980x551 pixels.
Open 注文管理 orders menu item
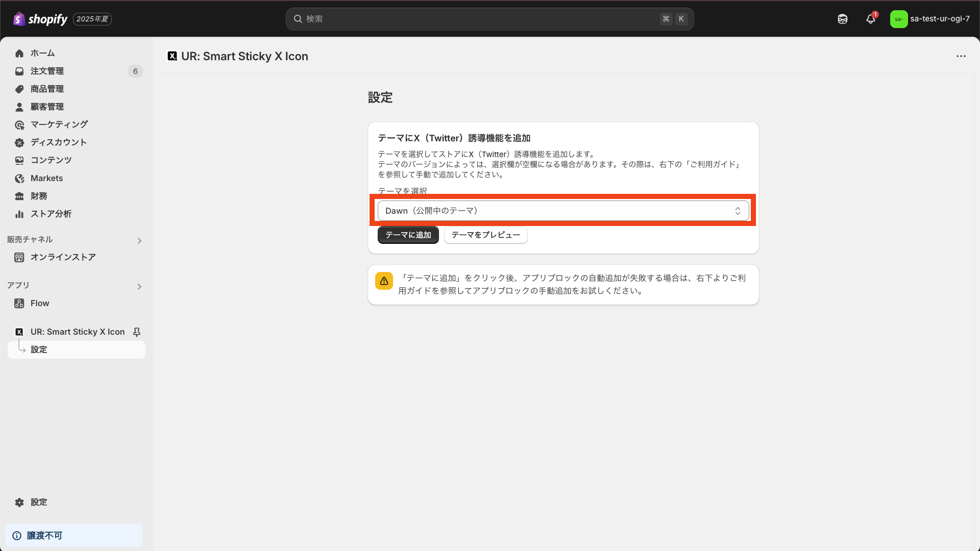(47, 71)
